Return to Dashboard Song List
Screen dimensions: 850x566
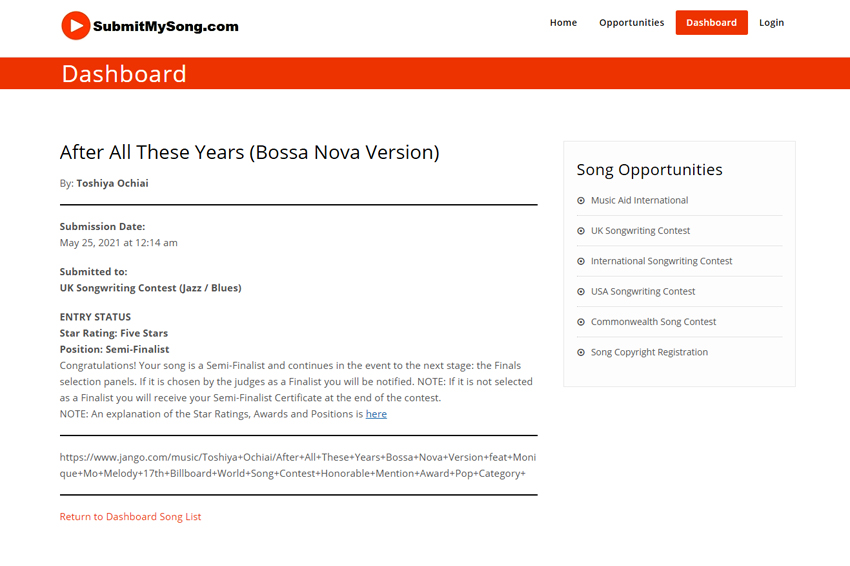(x=130, y=517)
